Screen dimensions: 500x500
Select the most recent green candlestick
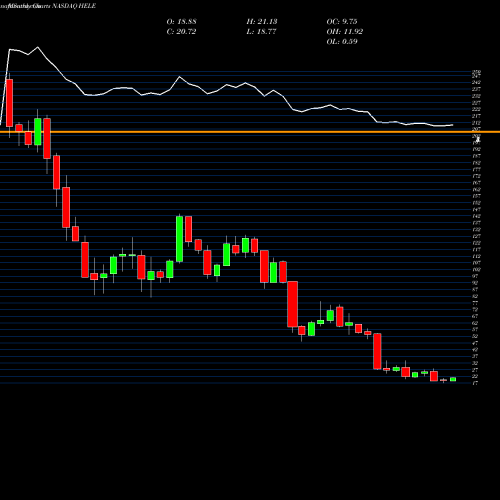[453, 379]
